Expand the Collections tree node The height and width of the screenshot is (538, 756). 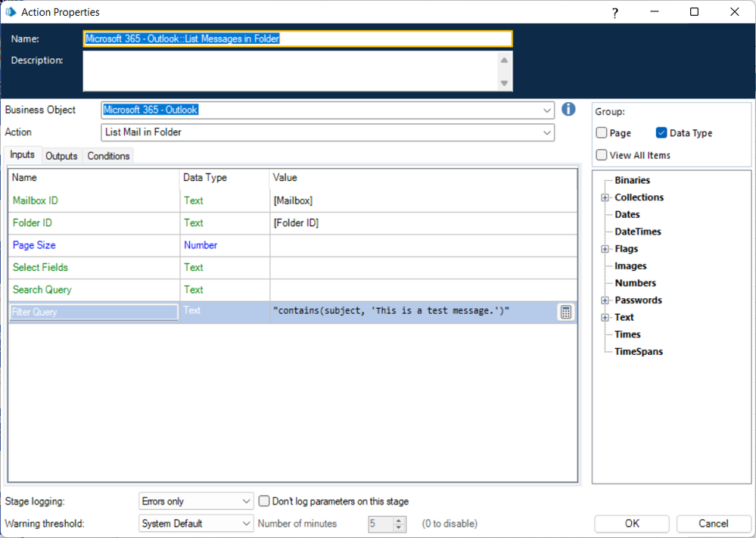(605, 197)
